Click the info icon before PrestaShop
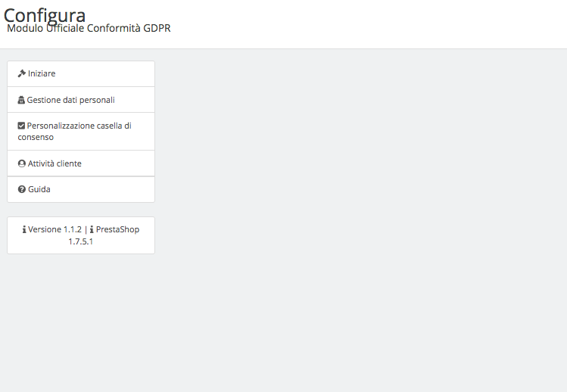567x392 pixels. click(x=92, y=229)
